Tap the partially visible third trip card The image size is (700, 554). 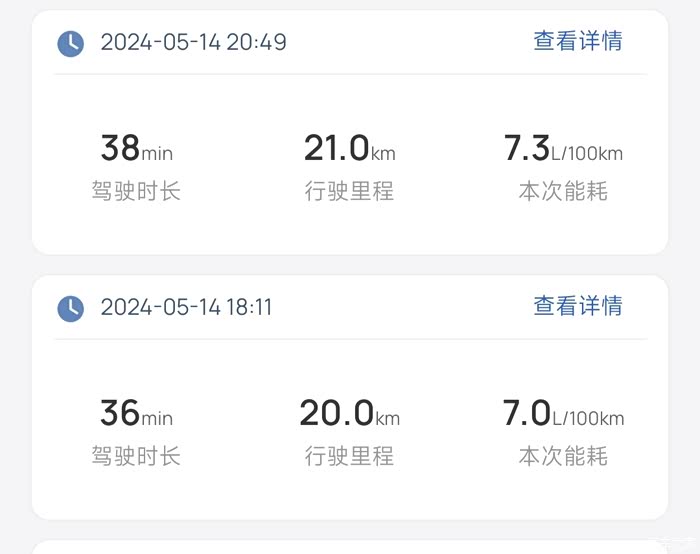point(349,547)
